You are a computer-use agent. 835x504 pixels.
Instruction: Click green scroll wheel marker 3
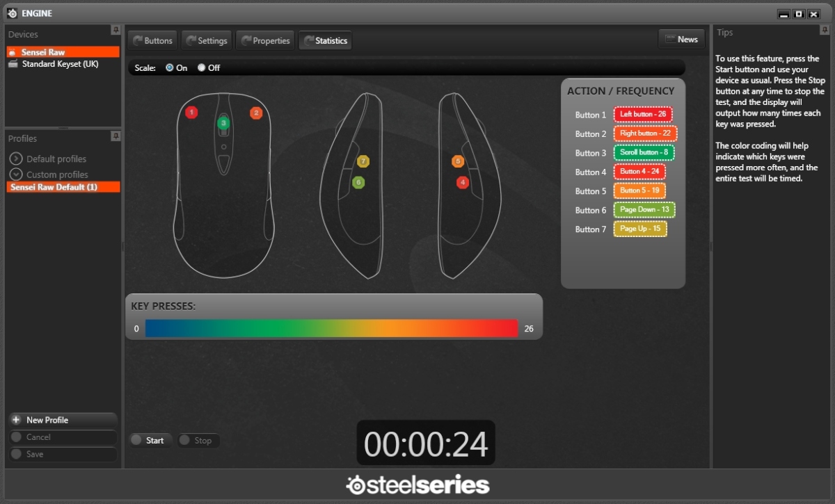[x=223, y=122]
